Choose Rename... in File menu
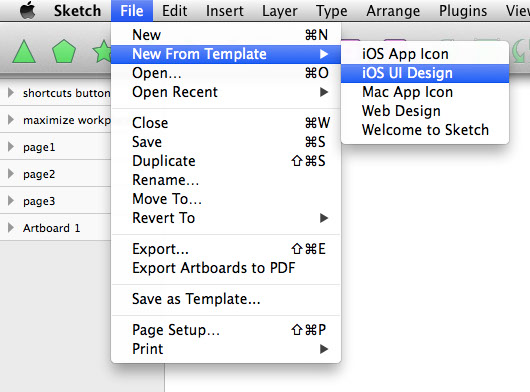Image resolution: width=530 pixels, height=392 pixels. point(226,180)
